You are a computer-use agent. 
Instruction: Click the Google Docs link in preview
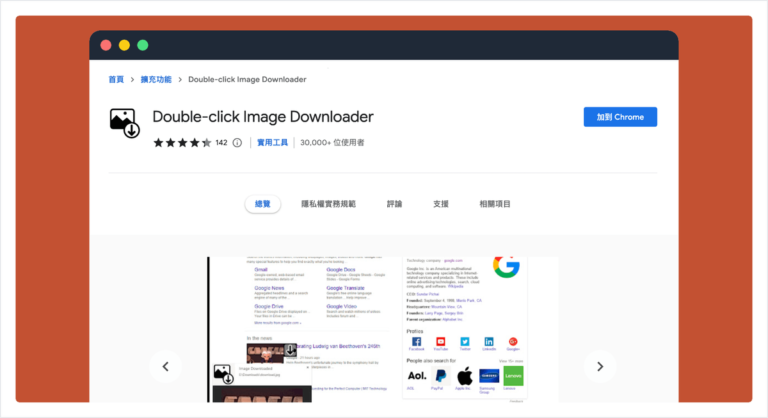click(x=341, y=270)
